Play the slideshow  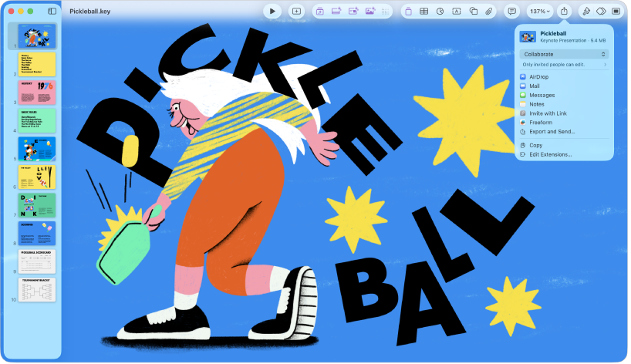tap(272, 11)
